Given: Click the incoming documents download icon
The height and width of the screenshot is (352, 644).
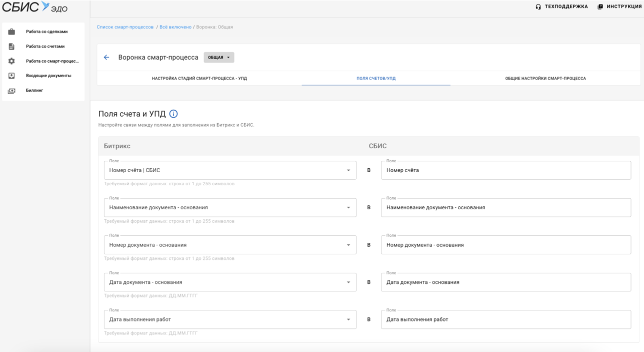Looking at the screenshot, I should tap(11, 76).
